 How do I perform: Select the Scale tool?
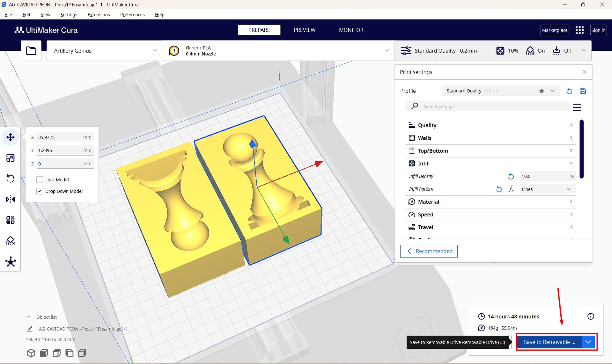click(x=10, y=158)
